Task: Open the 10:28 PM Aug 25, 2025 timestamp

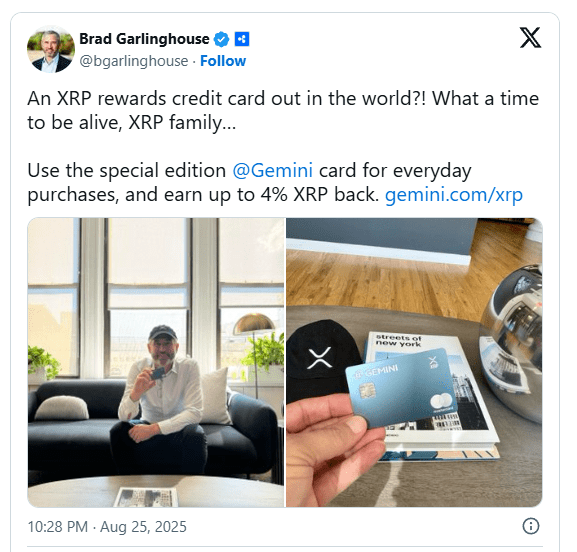Action: 107,527
